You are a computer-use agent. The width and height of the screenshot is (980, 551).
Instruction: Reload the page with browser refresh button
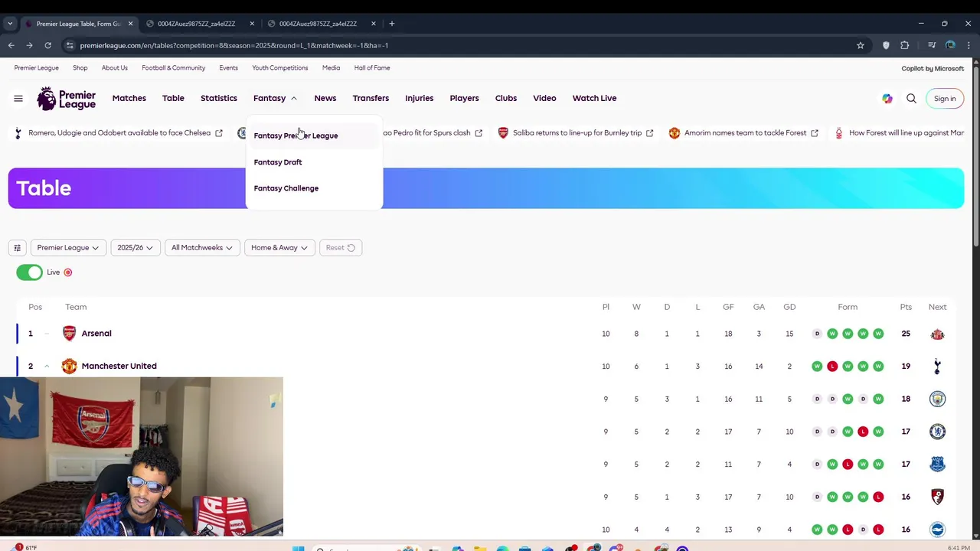coord(47,45)
